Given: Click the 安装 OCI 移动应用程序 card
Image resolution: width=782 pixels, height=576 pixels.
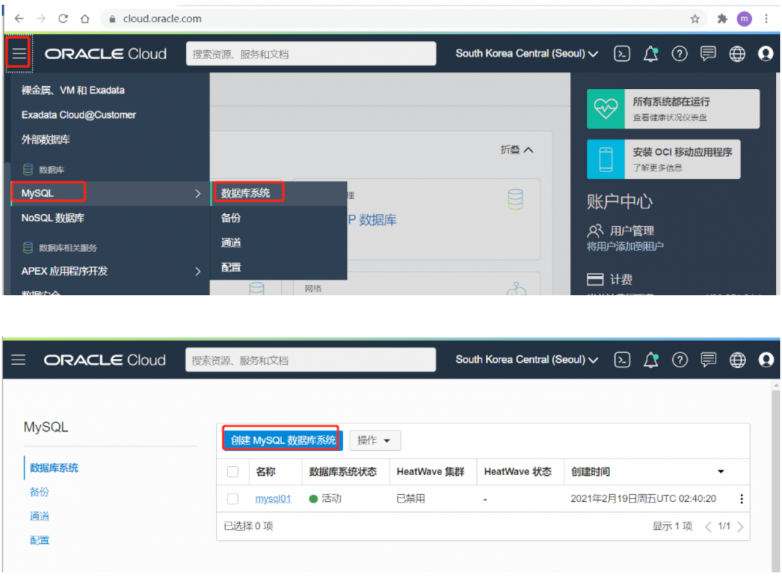Looking at the screenshot, I should [x=664, y=159].
